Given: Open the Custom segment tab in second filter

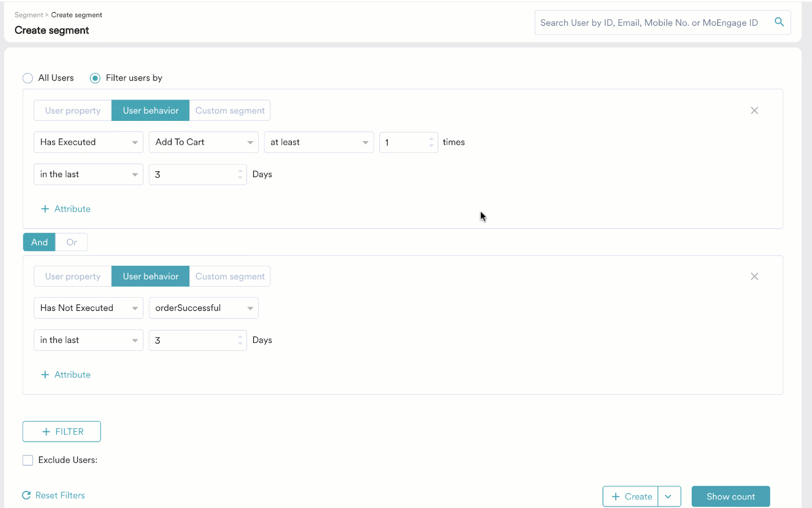Looking at the screenshot, I should point(230,276).
